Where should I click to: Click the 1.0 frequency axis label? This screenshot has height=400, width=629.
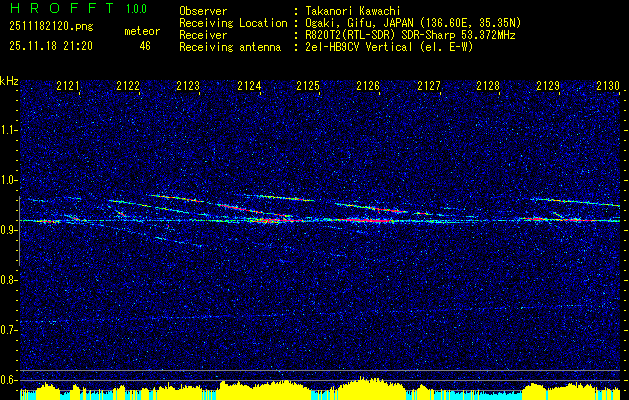click(x=9, y=180)
